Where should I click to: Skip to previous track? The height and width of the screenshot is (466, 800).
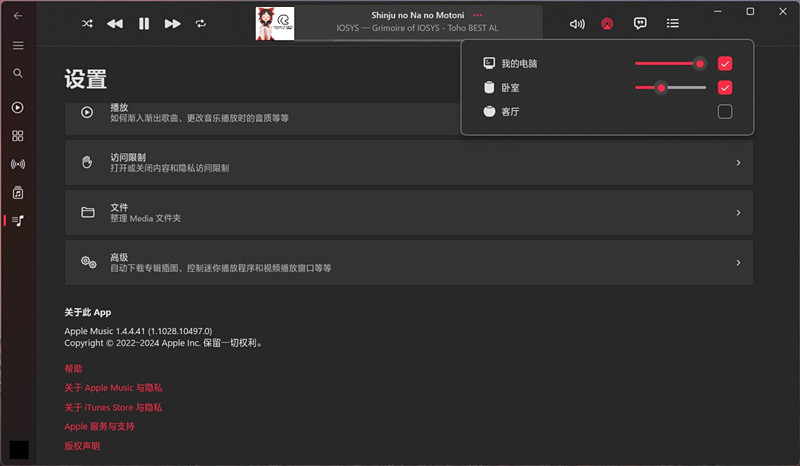point(115,23)
